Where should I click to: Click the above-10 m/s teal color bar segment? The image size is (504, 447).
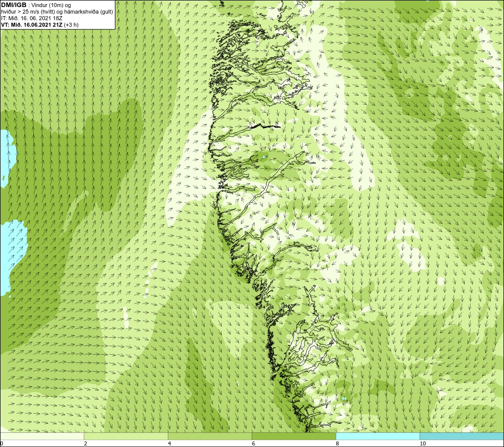pyautogui.click(x=462, y=436)
